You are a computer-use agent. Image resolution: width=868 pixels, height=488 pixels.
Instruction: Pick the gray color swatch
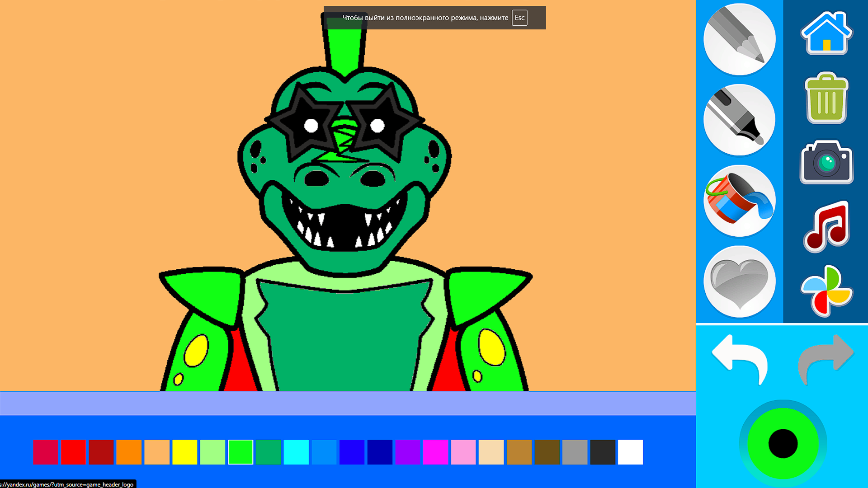575,452
